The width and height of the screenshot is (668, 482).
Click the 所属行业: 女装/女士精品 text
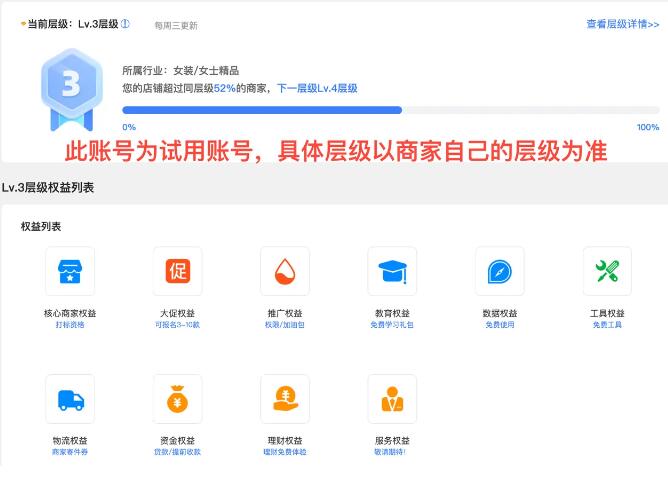(181, 70)
